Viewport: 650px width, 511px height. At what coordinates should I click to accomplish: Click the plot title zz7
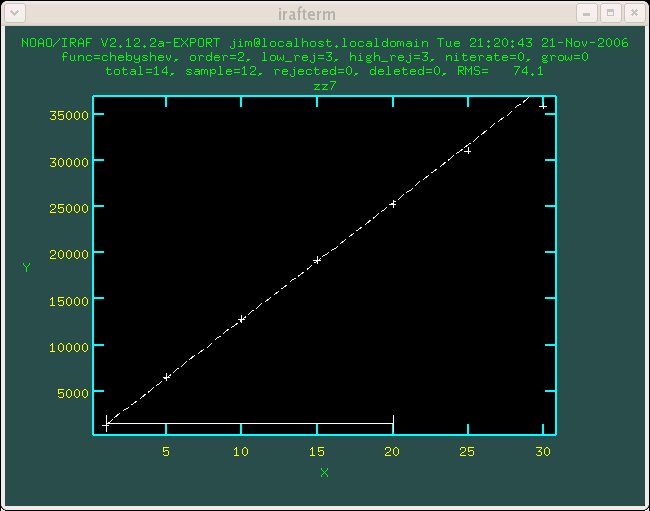324,86
